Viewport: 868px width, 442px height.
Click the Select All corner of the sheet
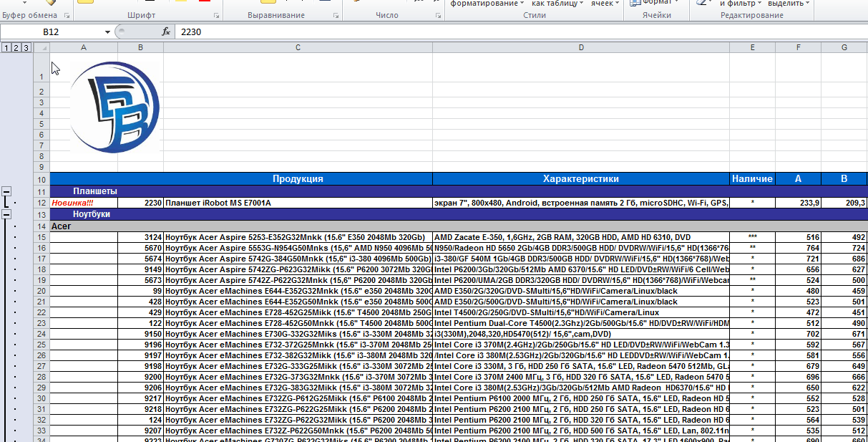tap(42, 48)
